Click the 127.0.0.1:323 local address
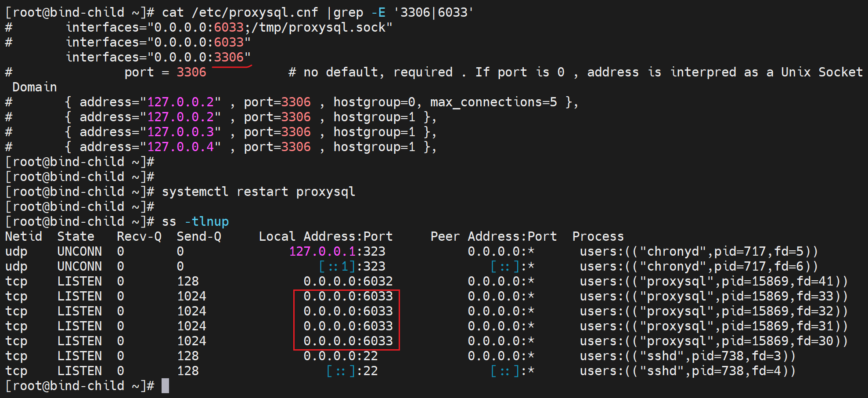Screen dimensions: 868x398 337,252
